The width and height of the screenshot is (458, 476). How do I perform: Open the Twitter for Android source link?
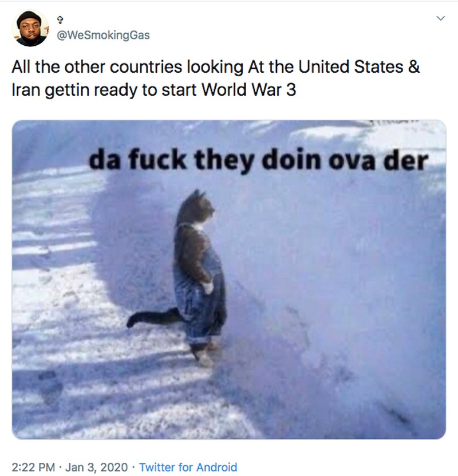188,467
